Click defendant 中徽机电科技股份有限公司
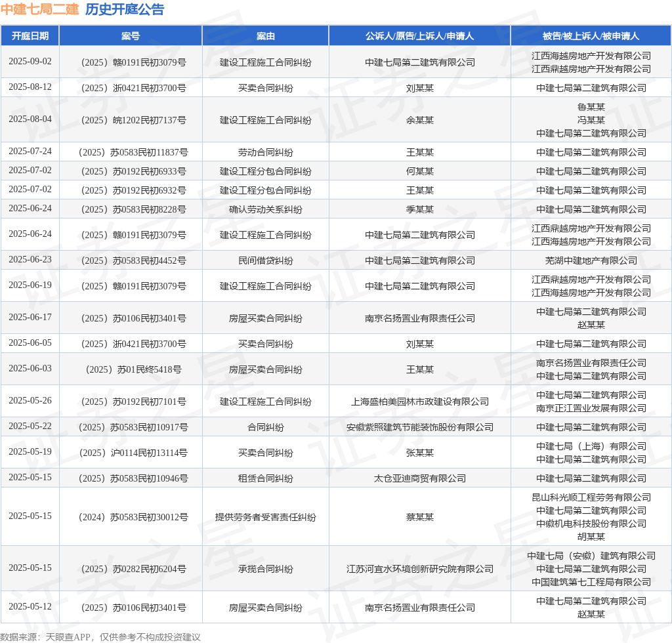Screen dimensions: 672x643 (591, 524)
